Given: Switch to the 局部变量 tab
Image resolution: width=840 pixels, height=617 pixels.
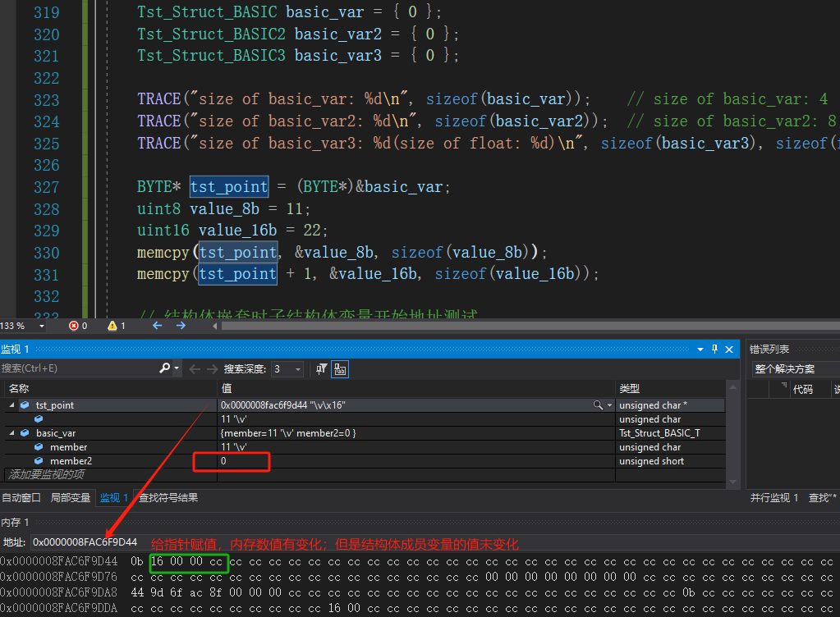Looking at the screenshot, I should [70, 498].
